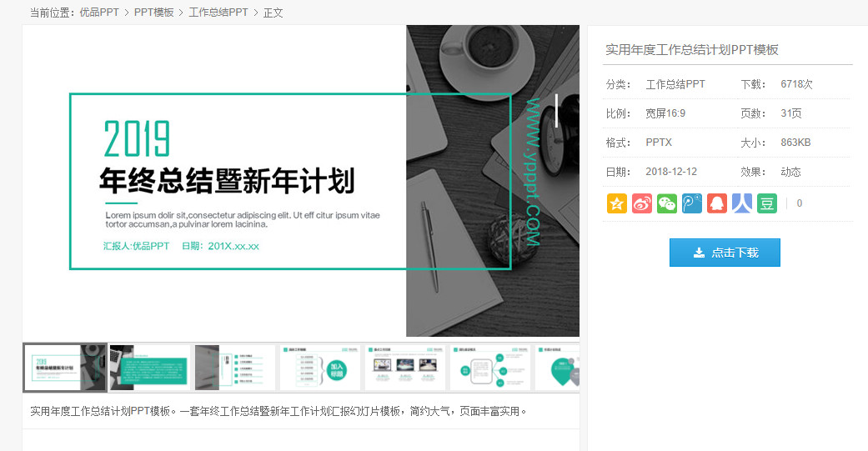This screenshot has height=451, width=868.
Task: Share to QQ via red penguin icon
Action: click(x=717, y=203)
